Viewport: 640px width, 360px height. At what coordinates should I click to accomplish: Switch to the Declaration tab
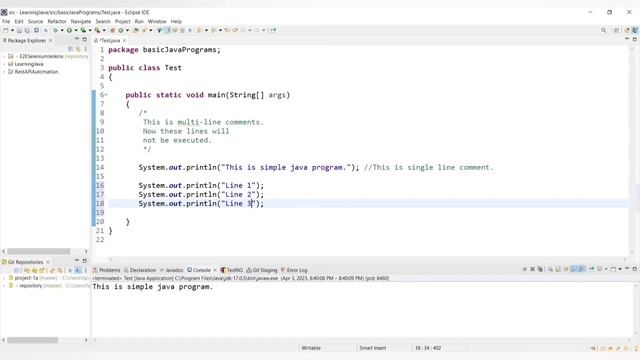[x=140, y=270]
